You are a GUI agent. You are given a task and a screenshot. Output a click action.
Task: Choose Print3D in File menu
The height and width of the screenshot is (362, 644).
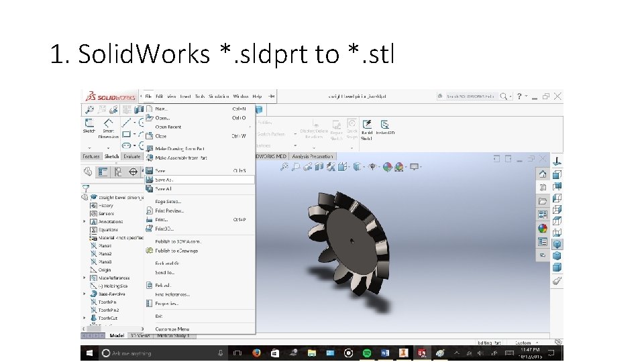pos(200,229)
